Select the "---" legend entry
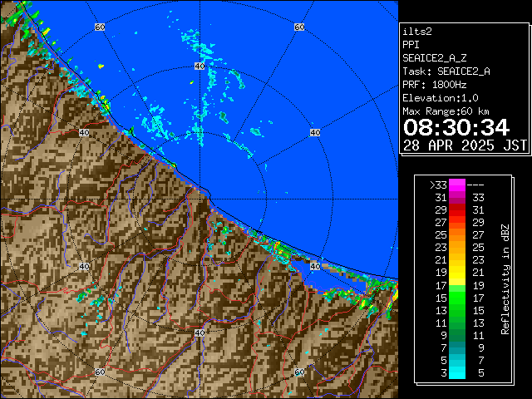The width and height of the screenshot is (532, 399). (475, 185)
